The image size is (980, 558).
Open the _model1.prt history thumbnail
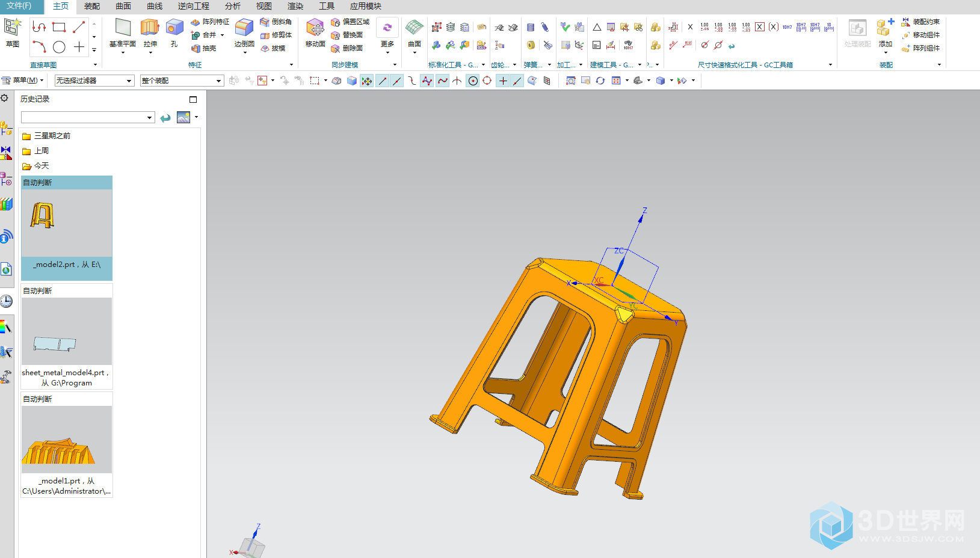(x=67, y=444)
